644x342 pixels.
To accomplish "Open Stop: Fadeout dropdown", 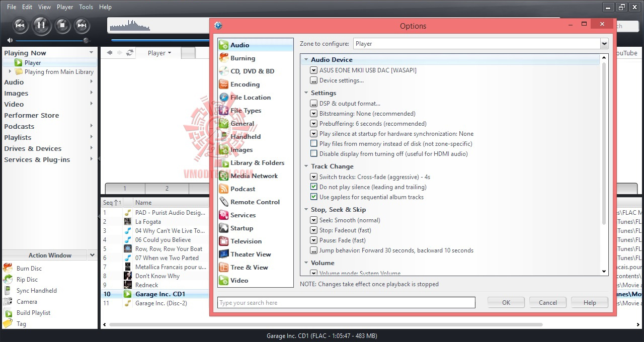I will (x=314, y=230).
